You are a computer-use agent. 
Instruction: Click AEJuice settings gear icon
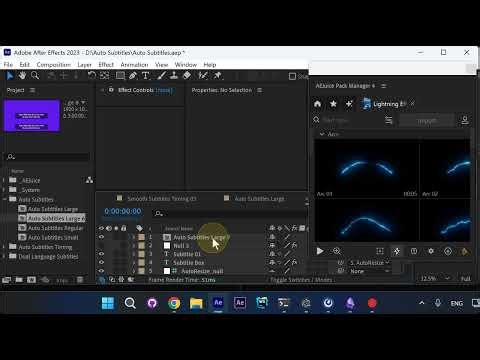point(431,251)
